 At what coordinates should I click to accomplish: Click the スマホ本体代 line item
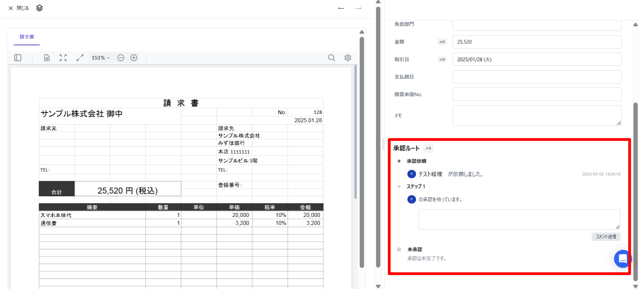coord(56,215)
